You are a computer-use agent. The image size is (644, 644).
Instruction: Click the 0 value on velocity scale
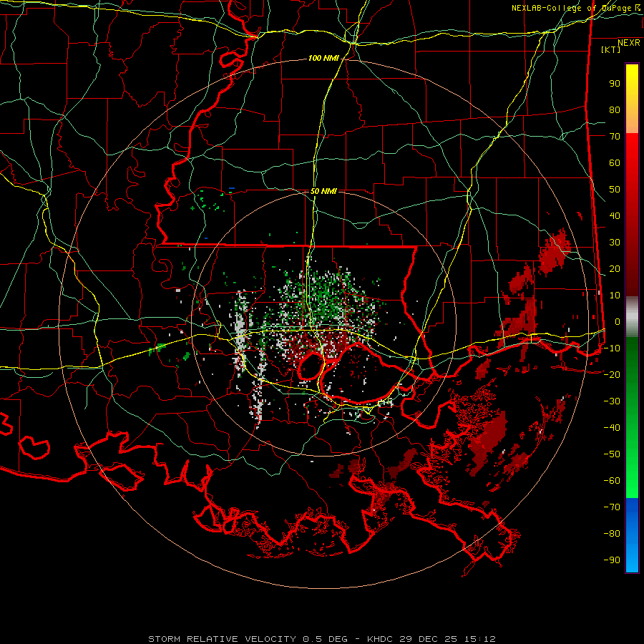(x=618, y=322)
